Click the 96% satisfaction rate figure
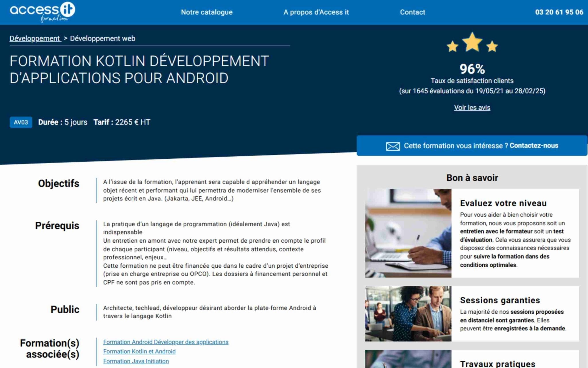588x368 pixels. pos(472,69)
